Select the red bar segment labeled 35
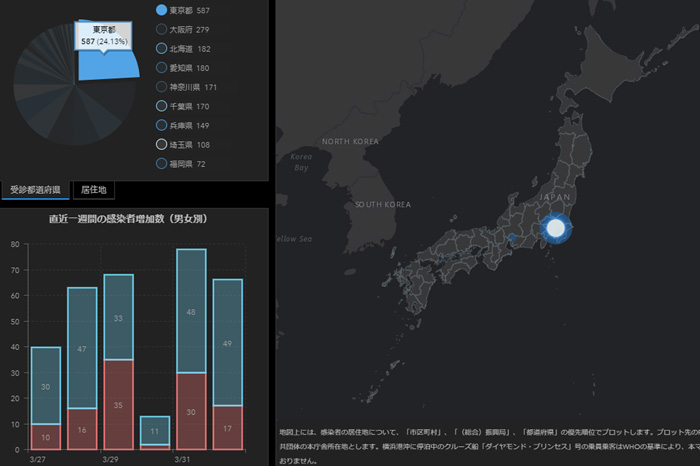The height and width of the screenshot is (466, 700). pos(118,405)
